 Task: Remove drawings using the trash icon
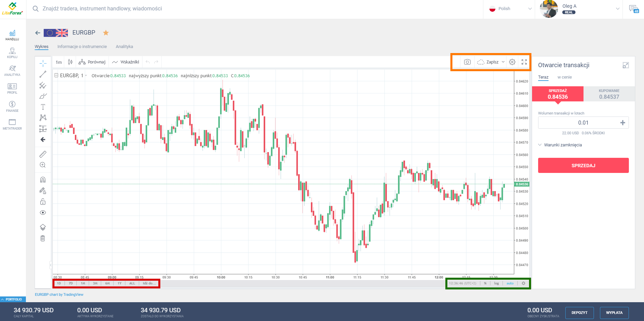[x=43, y=238]
